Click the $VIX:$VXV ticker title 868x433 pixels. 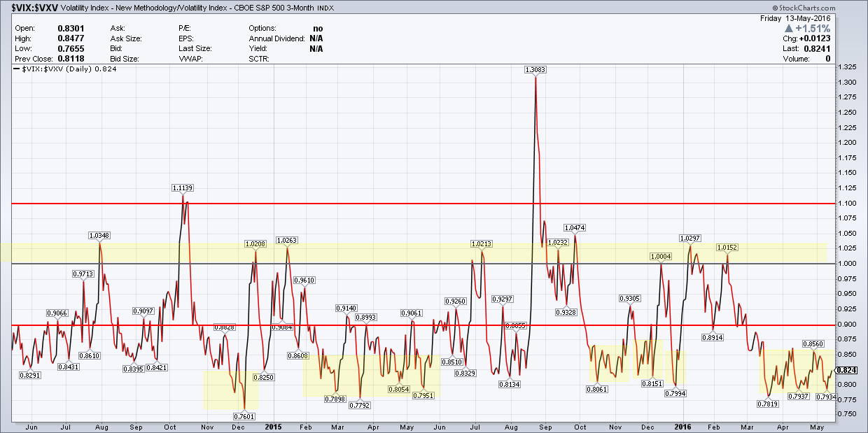[x=34, y=8]
